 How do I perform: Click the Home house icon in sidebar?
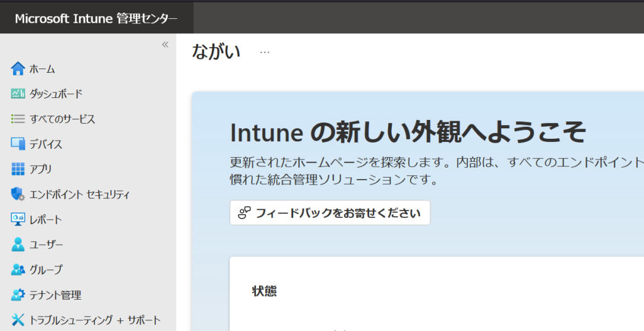click(18, 68)
